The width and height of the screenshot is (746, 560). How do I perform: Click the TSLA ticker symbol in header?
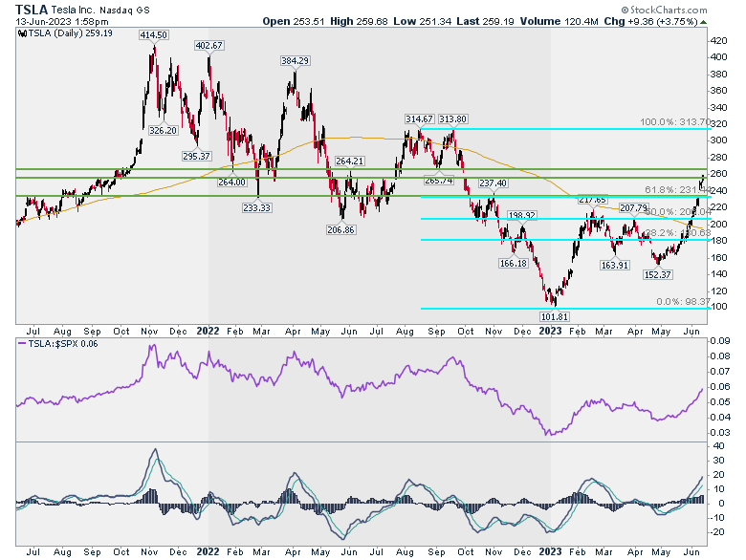pos(32,10)
